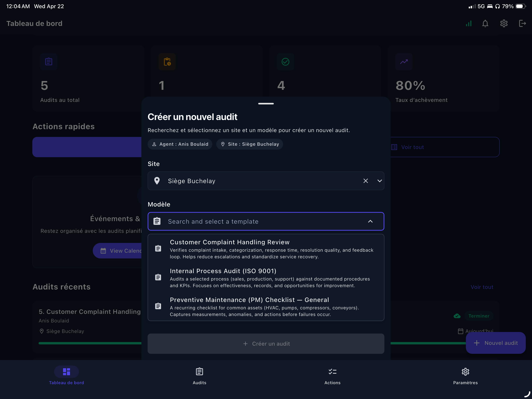This screenshot has height=399, width=532.
Task: Click the View Calendar button
Action: pyautogui.click(x=117, y=251)
